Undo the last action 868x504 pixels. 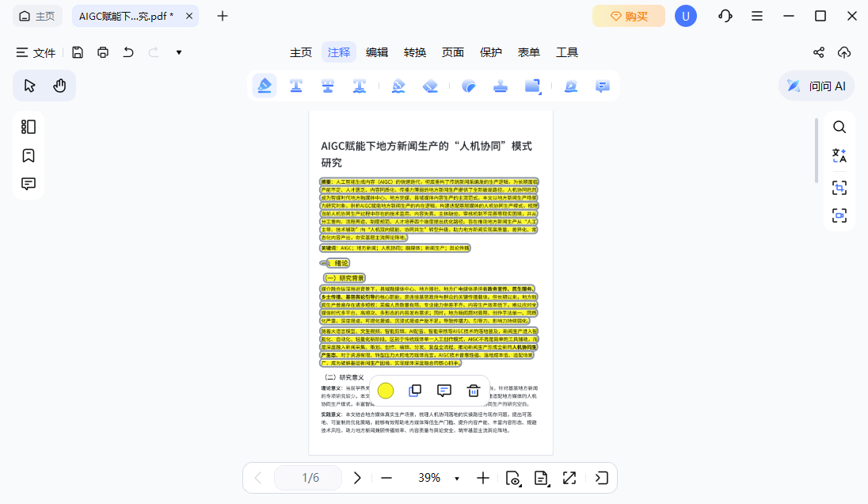(128, 52)
